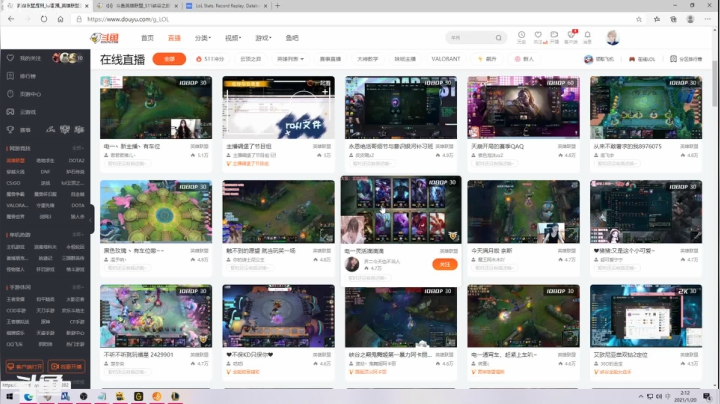Open the stream thumbnail titled 天崩开局的赛季QAQ
720x404 pixels.
point(523,107)
